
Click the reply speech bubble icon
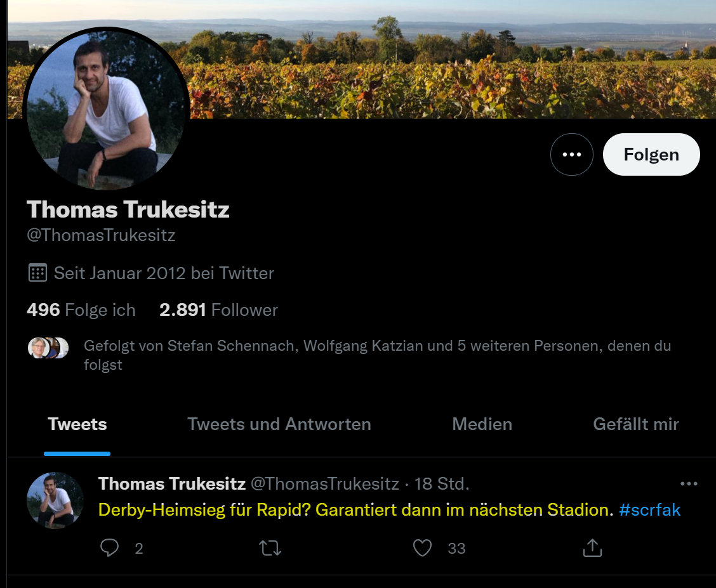pos(110,548)
